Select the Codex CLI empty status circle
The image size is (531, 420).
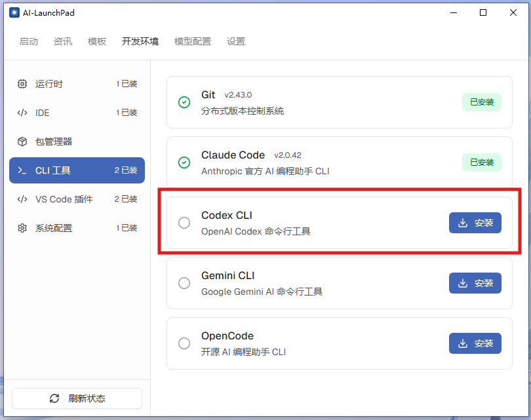(x=184, y=223)
